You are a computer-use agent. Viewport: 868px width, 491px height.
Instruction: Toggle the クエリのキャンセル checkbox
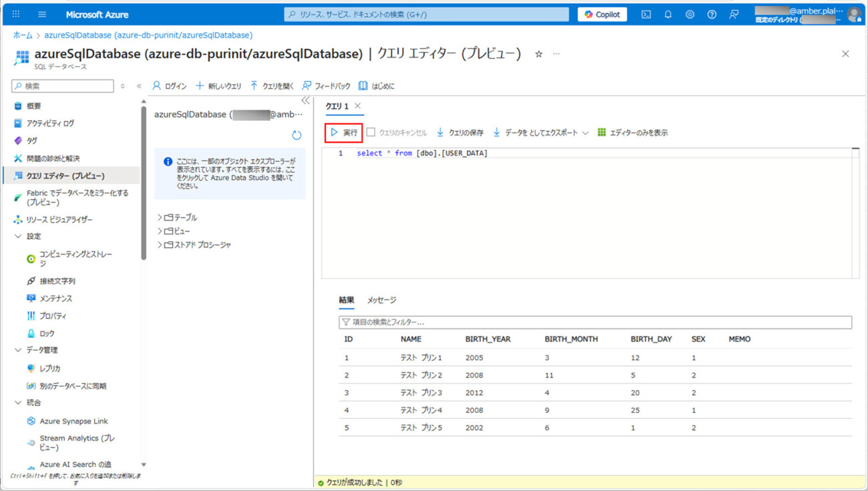(371, 132)
